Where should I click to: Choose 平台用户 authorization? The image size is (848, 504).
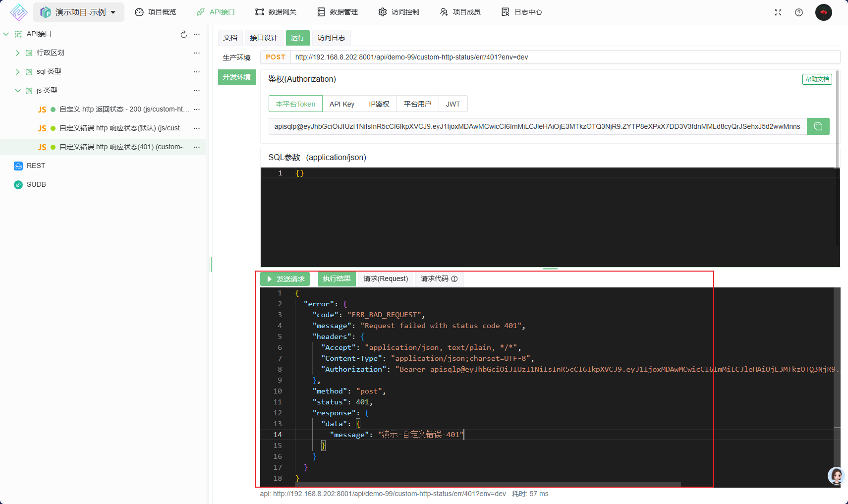417,104
